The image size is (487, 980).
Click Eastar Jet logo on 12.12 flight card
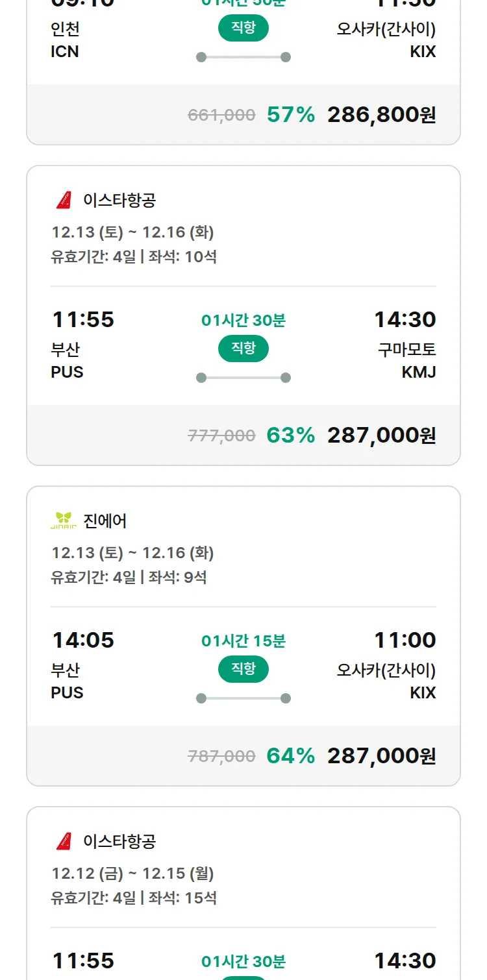click(x=64, y=842)
